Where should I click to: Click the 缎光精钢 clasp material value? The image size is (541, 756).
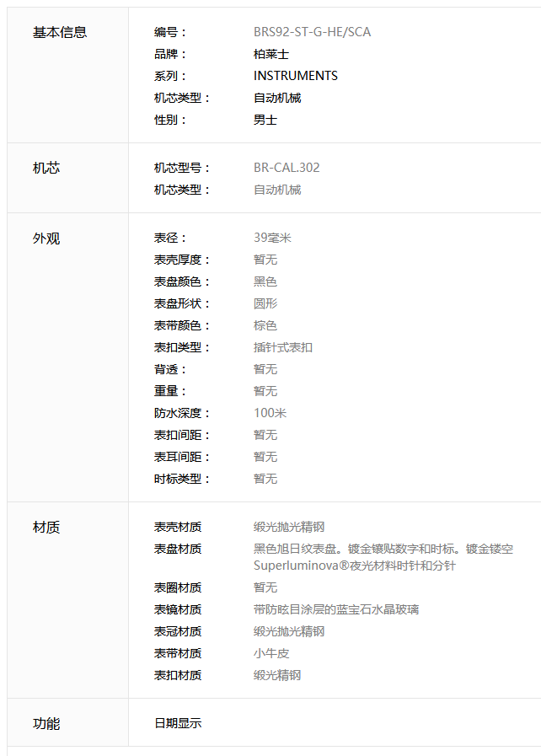277,675
